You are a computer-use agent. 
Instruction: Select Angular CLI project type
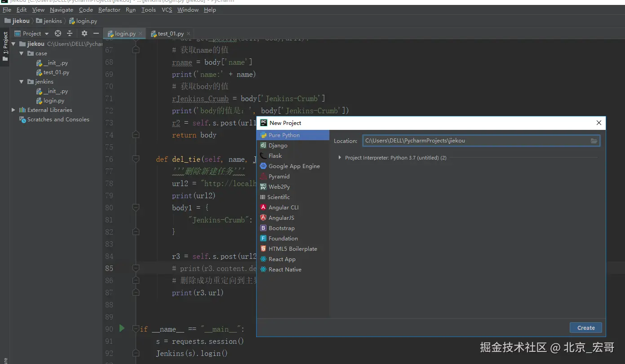[x=293, y=207]
